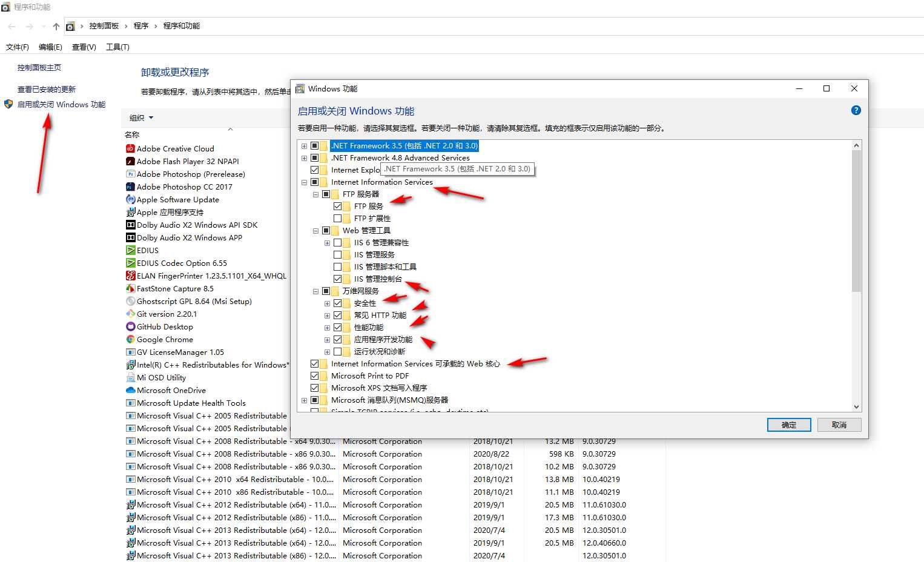Image resolution: width=924 pixels, height=562 pixels.
Task: Click the FastStone Capture 8.5 icon
Action: pos(130,288)
